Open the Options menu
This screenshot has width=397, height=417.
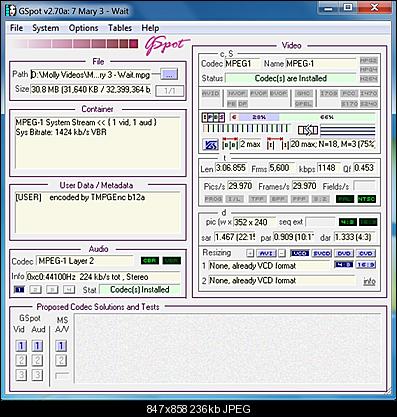[83, 28]
